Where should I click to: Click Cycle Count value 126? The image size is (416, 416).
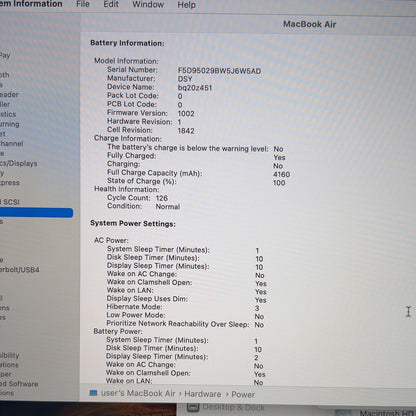(x=162, y=198)
